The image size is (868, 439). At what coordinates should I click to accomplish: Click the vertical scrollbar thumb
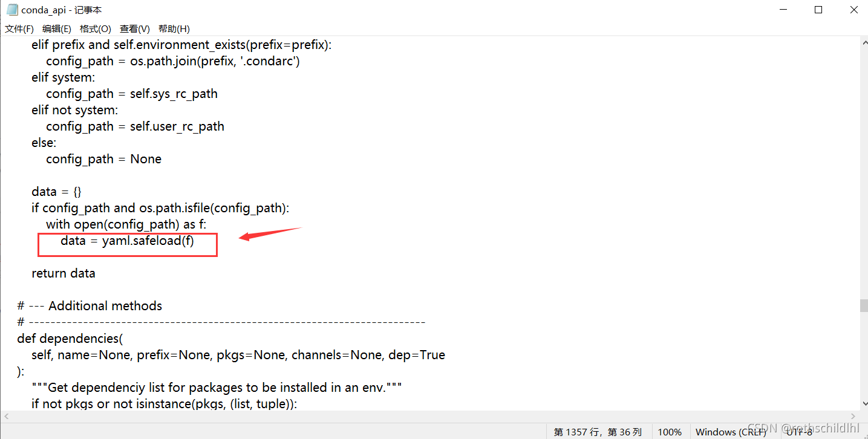pyautogui.click(x=863, y=305)
